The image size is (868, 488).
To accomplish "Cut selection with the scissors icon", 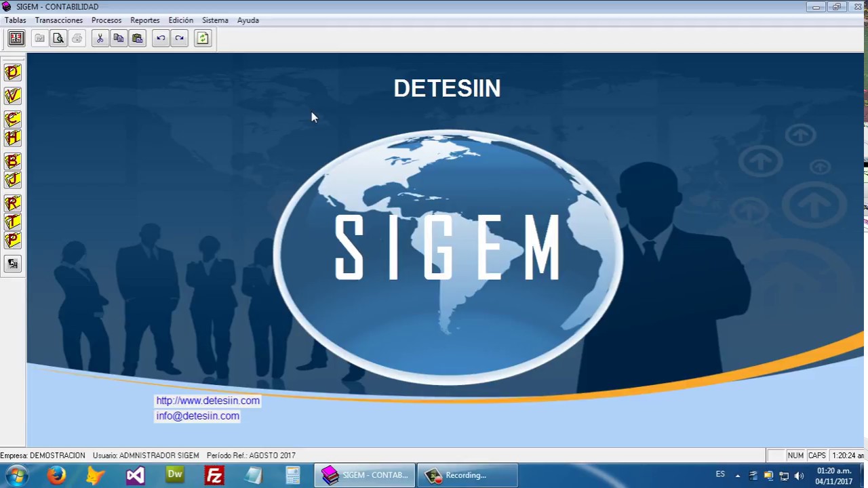I will tap(100, 39).
